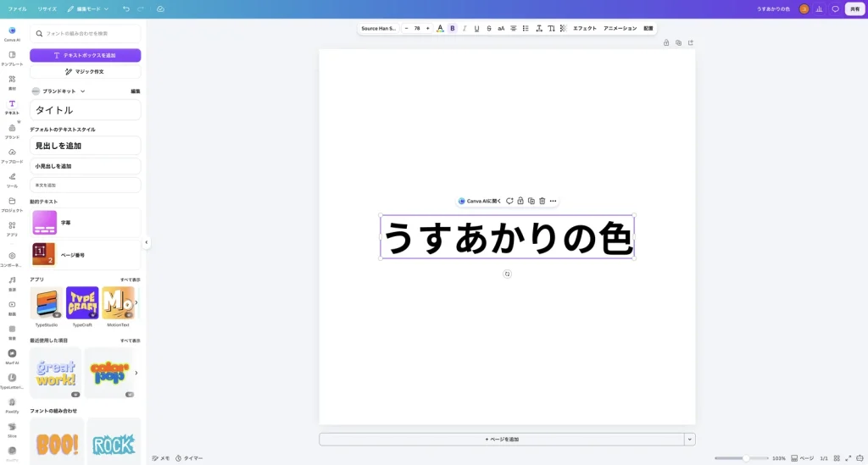868x465 pixels.
Task: Click 編集 (edit) link beside brand kit
Action: (135, 91)
